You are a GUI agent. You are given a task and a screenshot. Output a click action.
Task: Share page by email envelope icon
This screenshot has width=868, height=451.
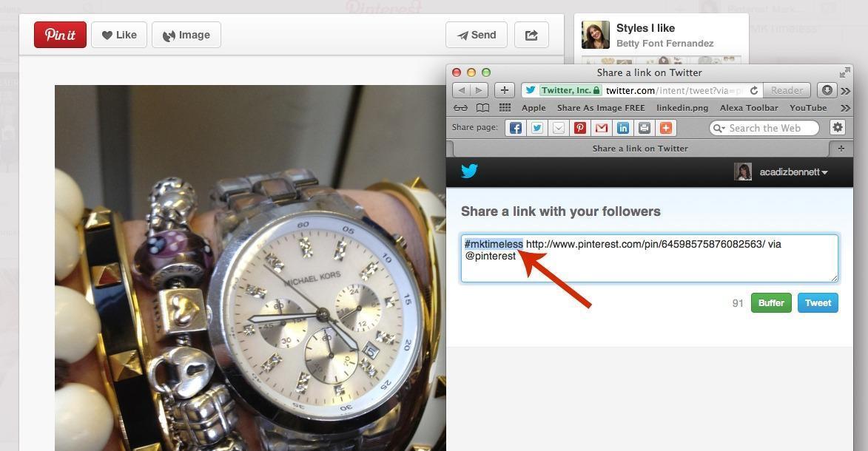coord(559,128)
